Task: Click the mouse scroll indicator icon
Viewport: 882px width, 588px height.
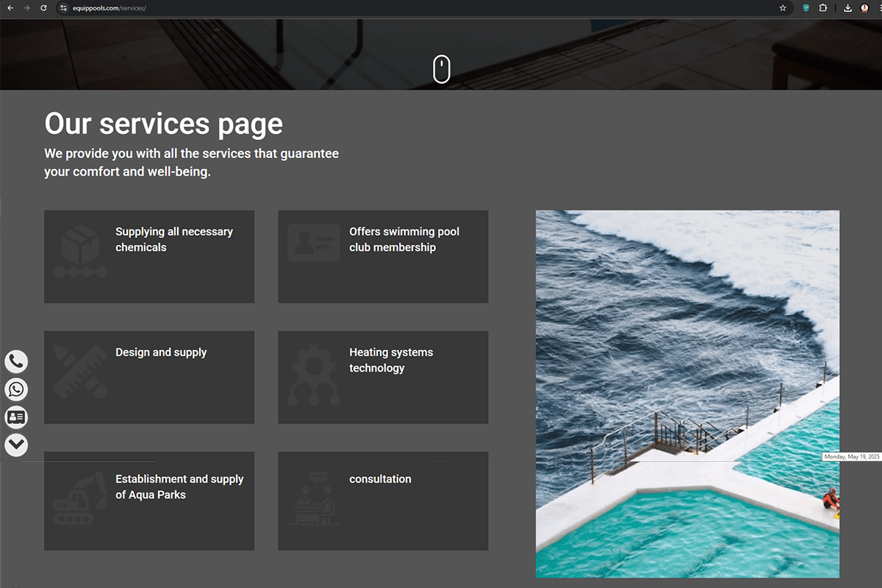Action: coord(441,69)
